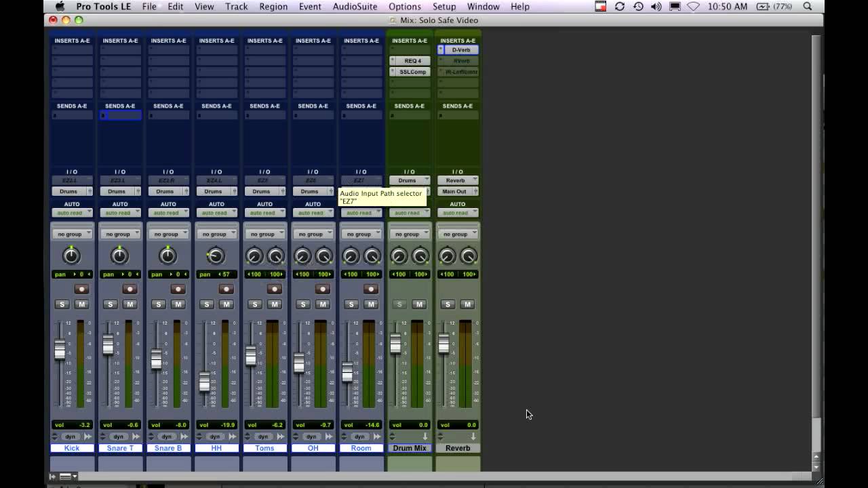Click the left pan knob on Room track
The image size is (868, 488).
point(351,256)
